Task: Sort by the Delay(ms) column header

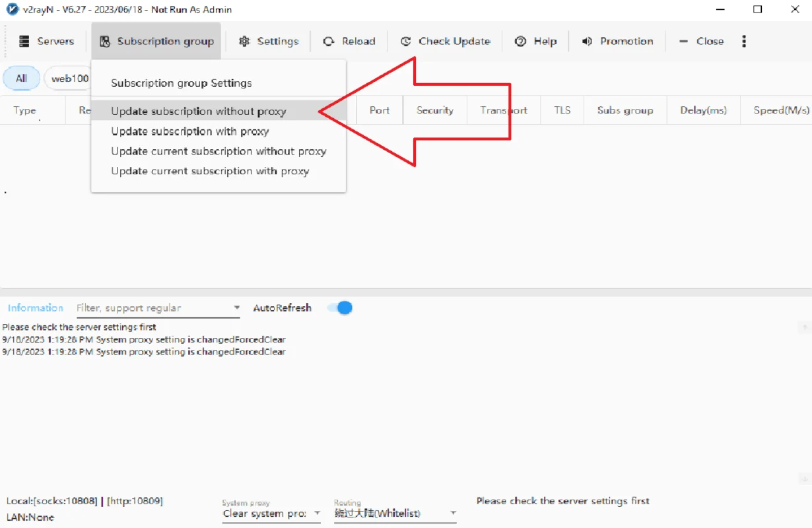Action: click(x=703, y=110)
